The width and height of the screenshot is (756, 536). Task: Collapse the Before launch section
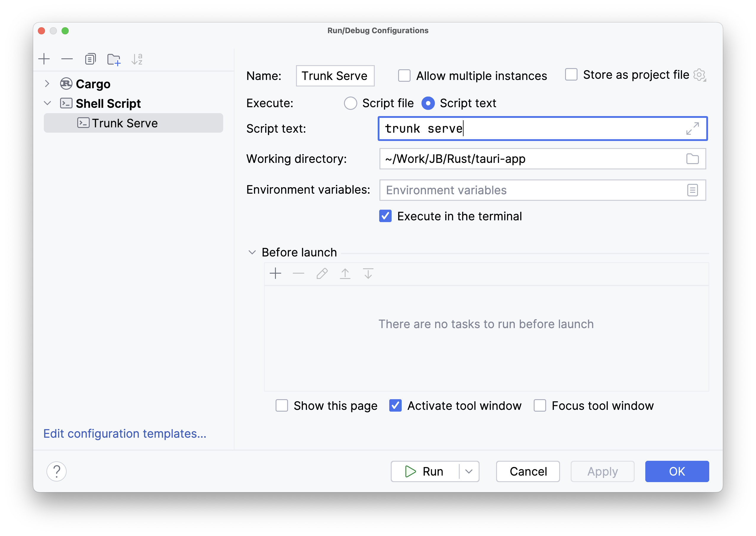[x=252, y=253]
